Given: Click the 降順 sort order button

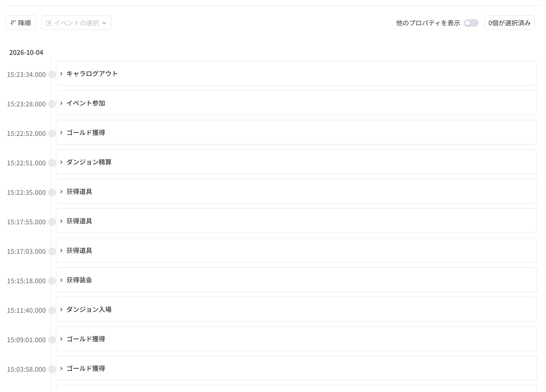Looking at the screenshot, I should tap(21, 23).
